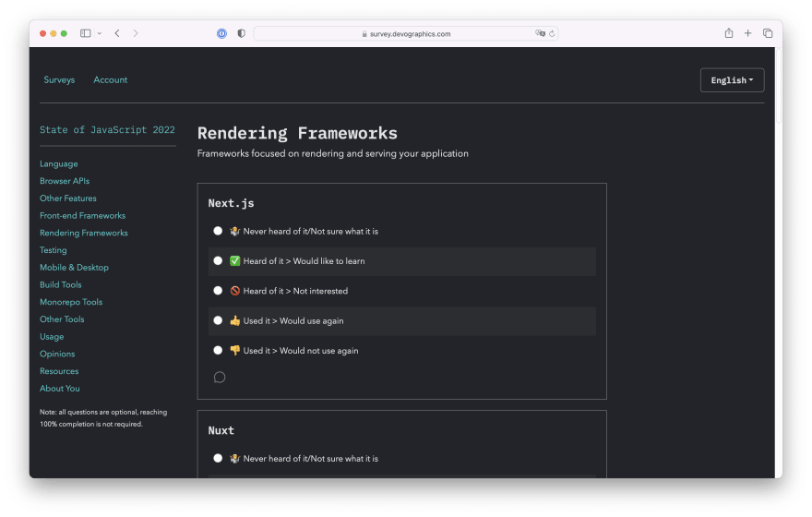Go to the Build Tools section
812x517 pixels.
61,284
